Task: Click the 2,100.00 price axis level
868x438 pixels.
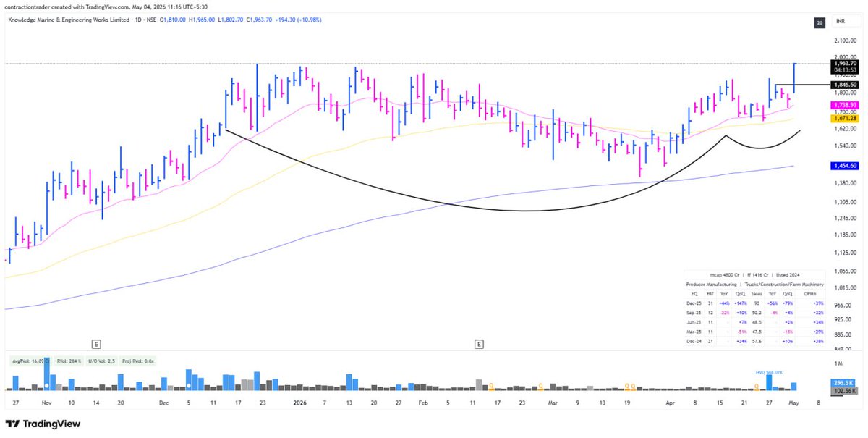Action: 845,40
